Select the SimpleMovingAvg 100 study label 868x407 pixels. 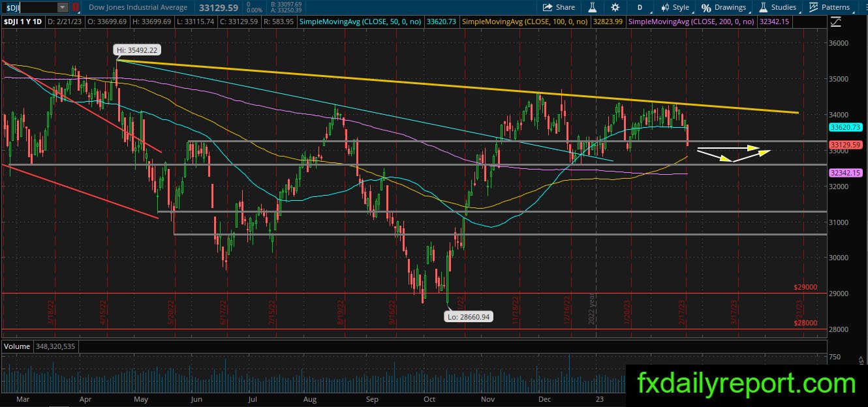[524, 22]
